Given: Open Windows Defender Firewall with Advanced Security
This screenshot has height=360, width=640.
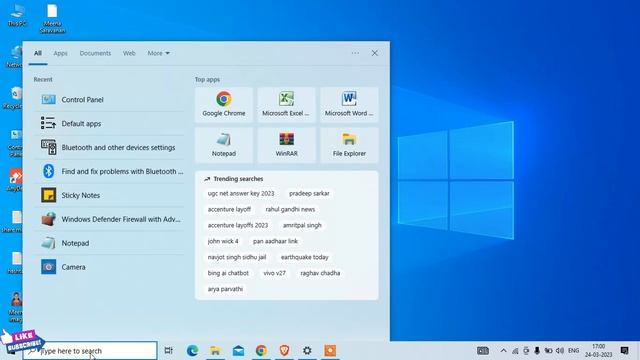Looking at the screenshot, I should coord(109,219).
